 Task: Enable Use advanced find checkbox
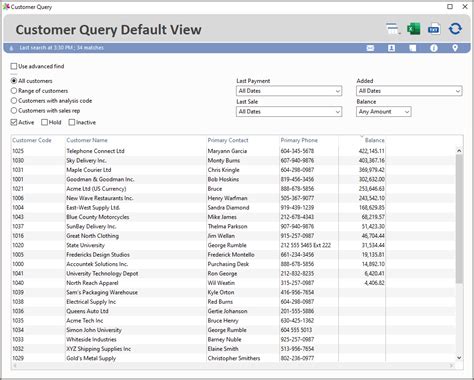point(14,66)
